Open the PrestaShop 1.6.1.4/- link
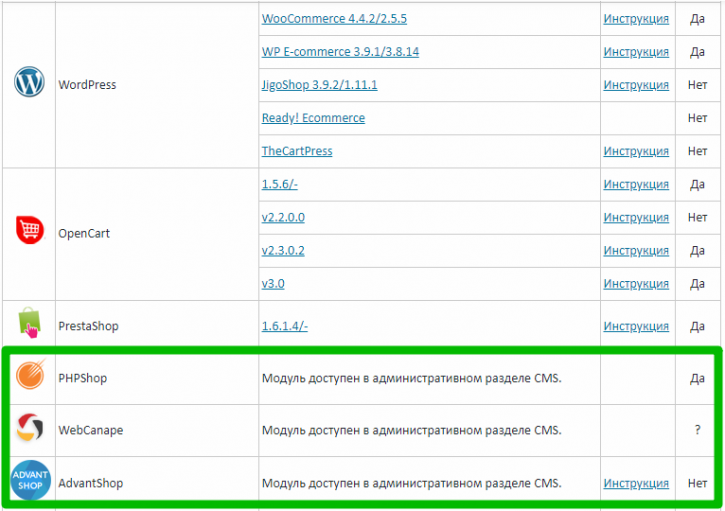Screen dimensions: 725x511 (x=285, y=326)
